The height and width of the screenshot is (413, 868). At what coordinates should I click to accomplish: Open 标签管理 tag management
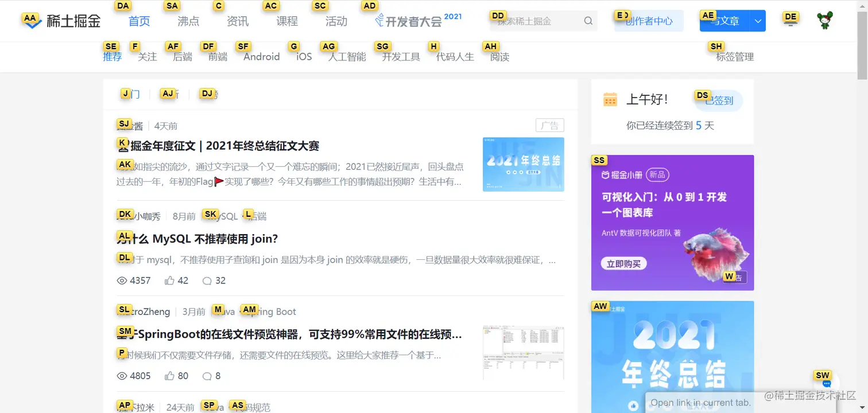click(735, 57)
